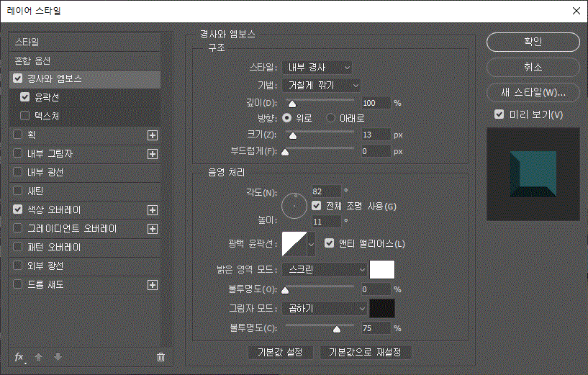Image resolution: width=588 pixels, height=375 pixels.
Task: Select the 외부 광선 effect row
Action: click(85, 266)
